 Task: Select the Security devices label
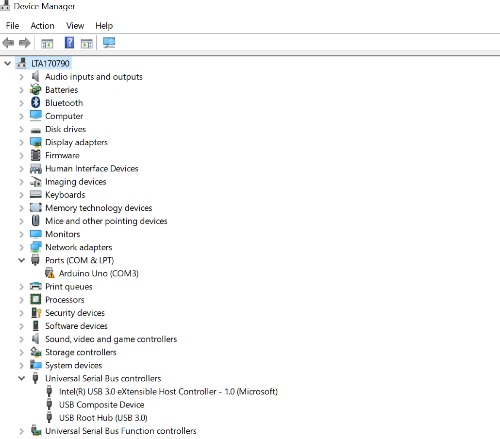75,313
